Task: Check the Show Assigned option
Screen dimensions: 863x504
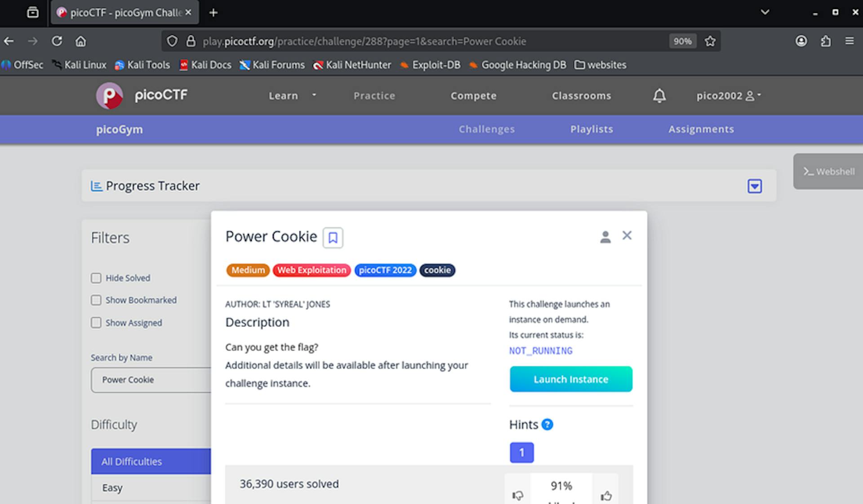Action: pos(96,323)
